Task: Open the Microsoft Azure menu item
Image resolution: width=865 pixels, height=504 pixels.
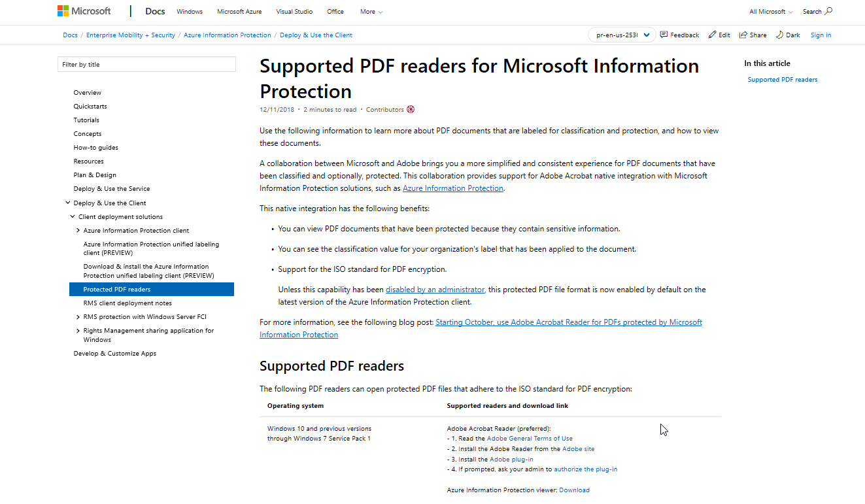Action: 239,11
